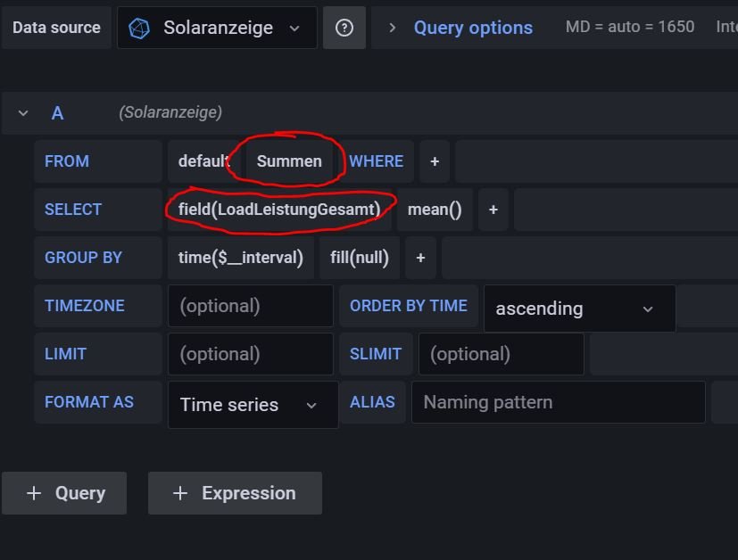738x560 pixels.
Task: Click the + Query button
Action: click(x=64, y=493)
